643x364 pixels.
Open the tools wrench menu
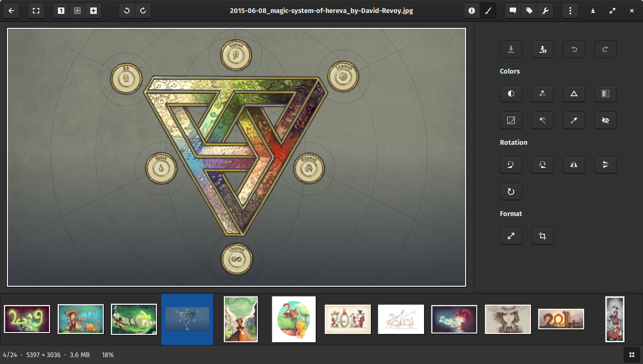click(x=545, y=11)
